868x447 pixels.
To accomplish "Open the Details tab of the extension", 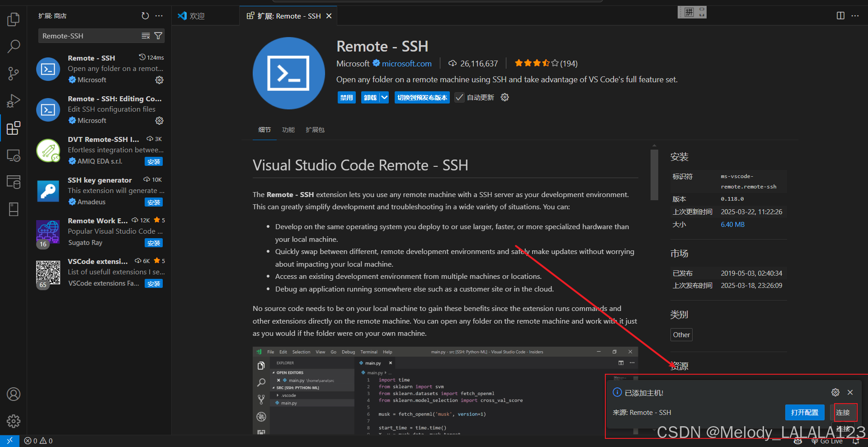I will pos(264,130).
